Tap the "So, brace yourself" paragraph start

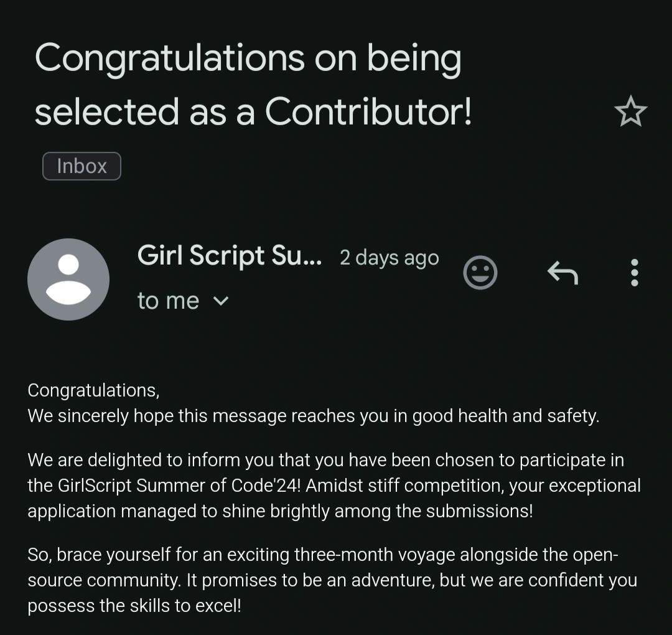pyautogui.click(x=100, y=555)
